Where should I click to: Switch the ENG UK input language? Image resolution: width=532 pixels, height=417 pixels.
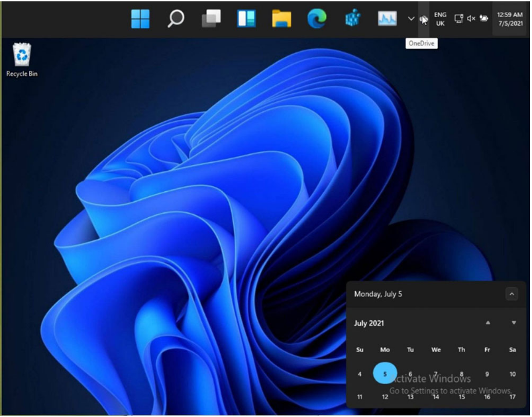point(440,19)
